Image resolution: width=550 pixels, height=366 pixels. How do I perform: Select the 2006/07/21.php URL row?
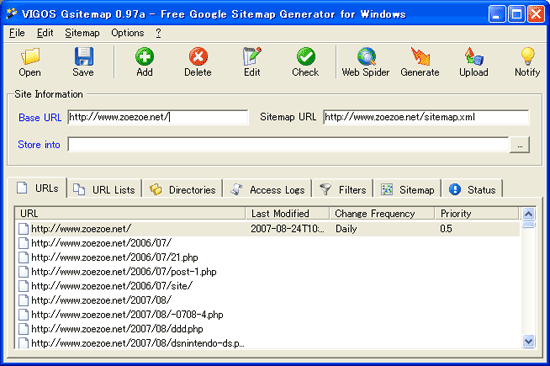coord(268,257)
